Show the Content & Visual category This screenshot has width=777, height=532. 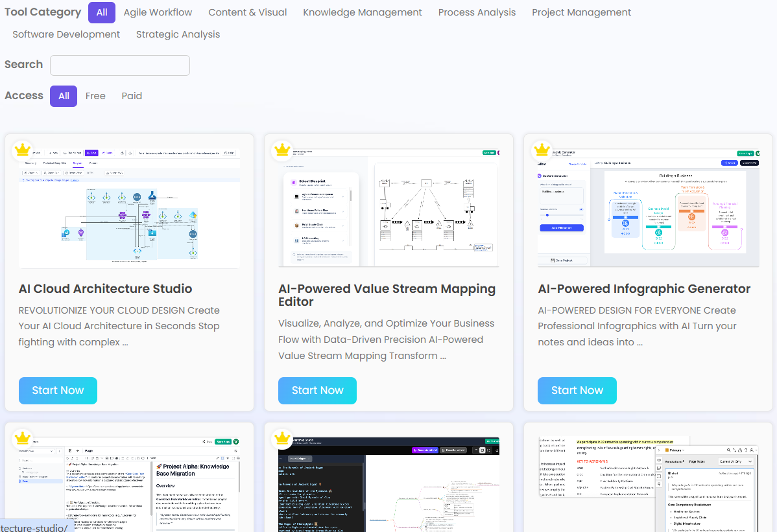click(247, 12)
